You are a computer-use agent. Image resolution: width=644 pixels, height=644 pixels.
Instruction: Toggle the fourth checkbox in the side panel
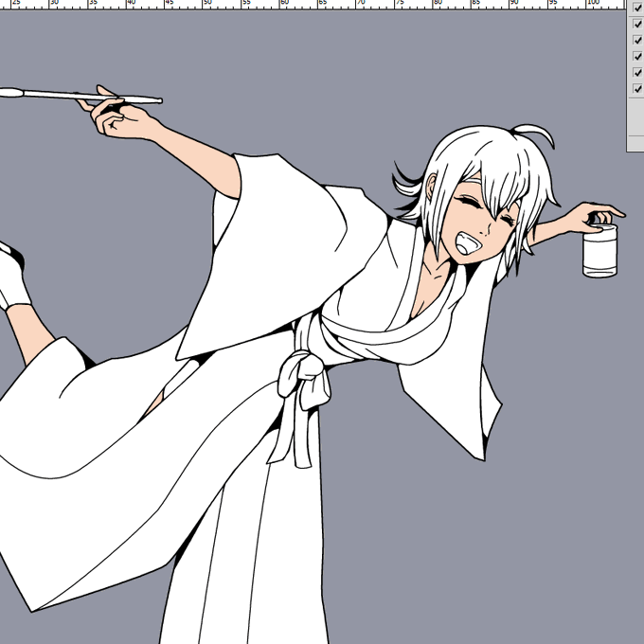point(637,56)
